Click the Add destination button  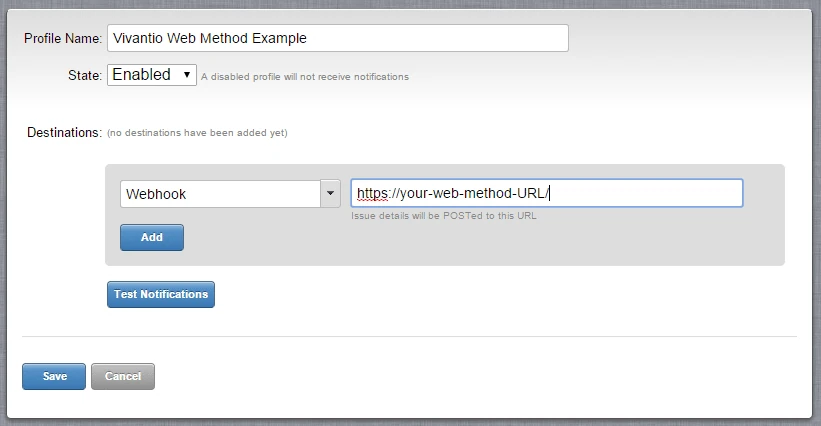click(x=152, y=238)
